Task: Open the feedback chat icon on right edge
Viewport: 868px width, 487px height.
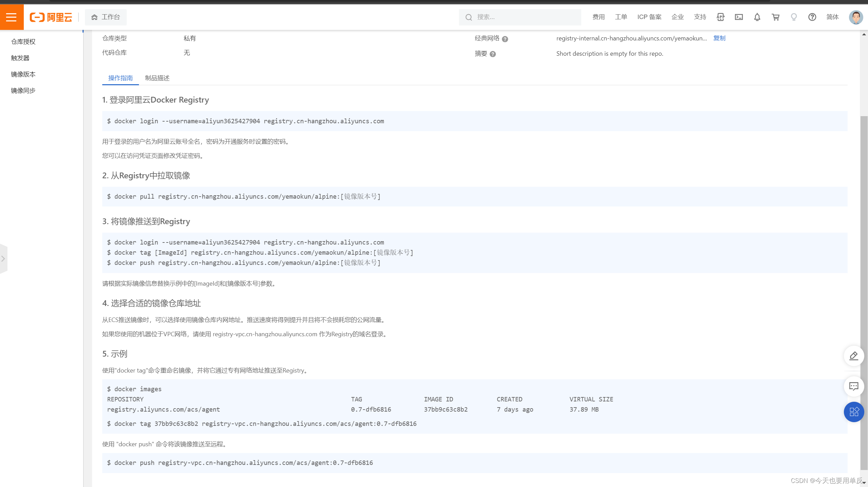Action: [854, 386]
